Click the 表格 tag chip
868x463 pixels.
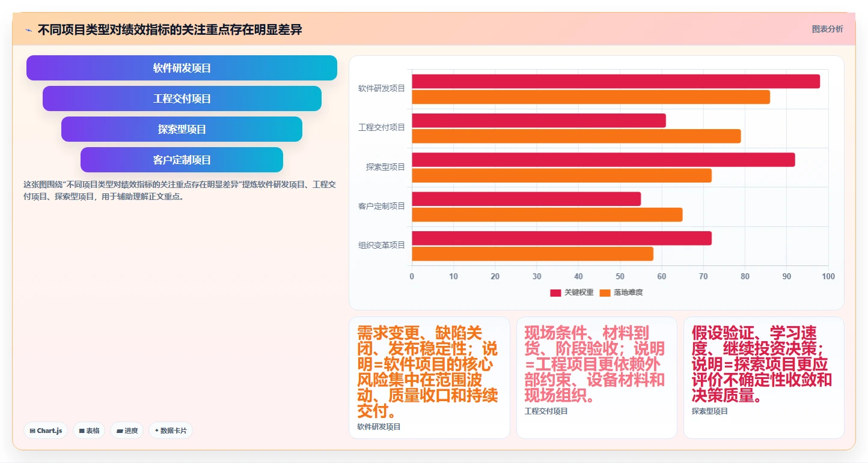point(89,431)
